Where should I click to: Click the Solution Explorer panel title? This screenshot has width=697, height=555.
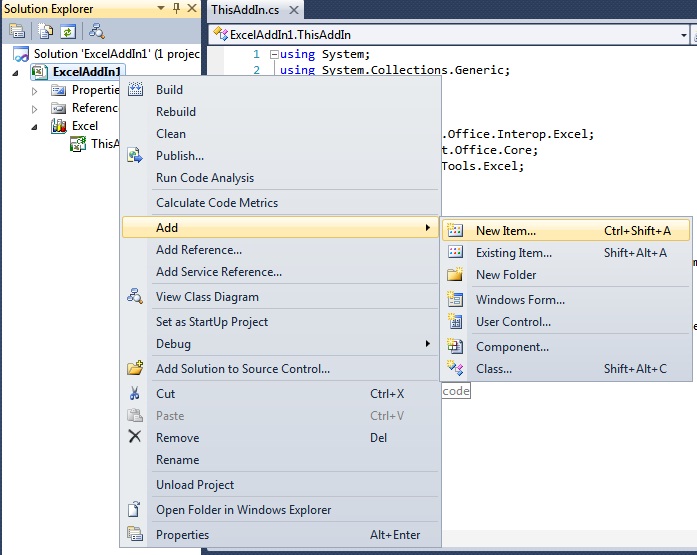click(x=49, y=9)
